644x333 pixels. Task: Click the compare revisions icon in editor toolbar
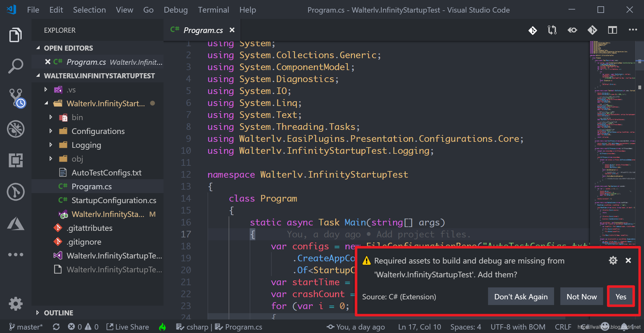[x=552, y=30]
